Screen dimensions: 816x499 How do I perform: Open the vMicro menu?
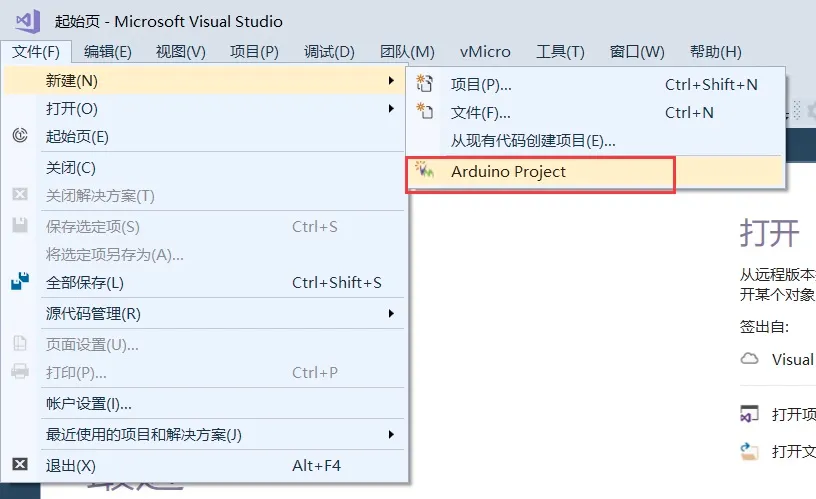485,52
